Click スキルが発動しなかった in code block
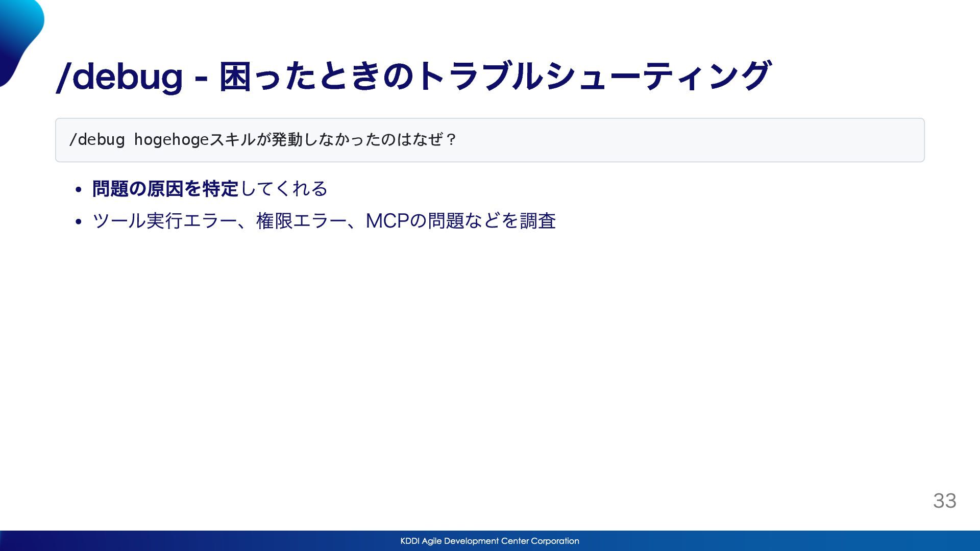The width and height of the screenshot is (980, 551). pyautogui.click(x=295, y=139)
